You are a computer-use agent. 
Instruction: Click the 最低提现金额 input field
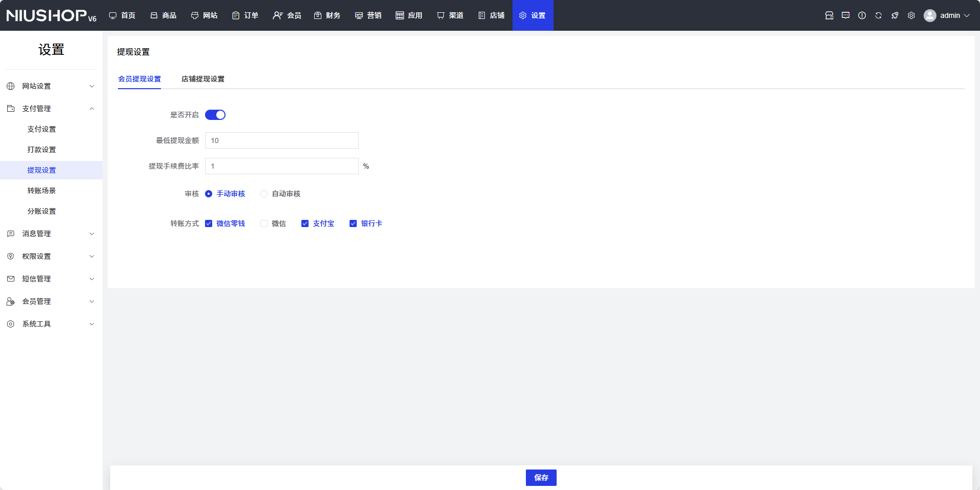point(281,140)
